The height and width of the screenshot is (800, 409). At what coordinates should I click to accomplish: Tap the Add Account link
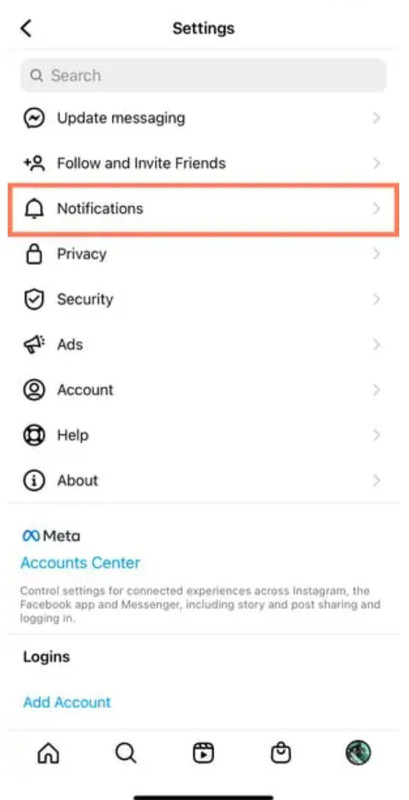point(67,702)
